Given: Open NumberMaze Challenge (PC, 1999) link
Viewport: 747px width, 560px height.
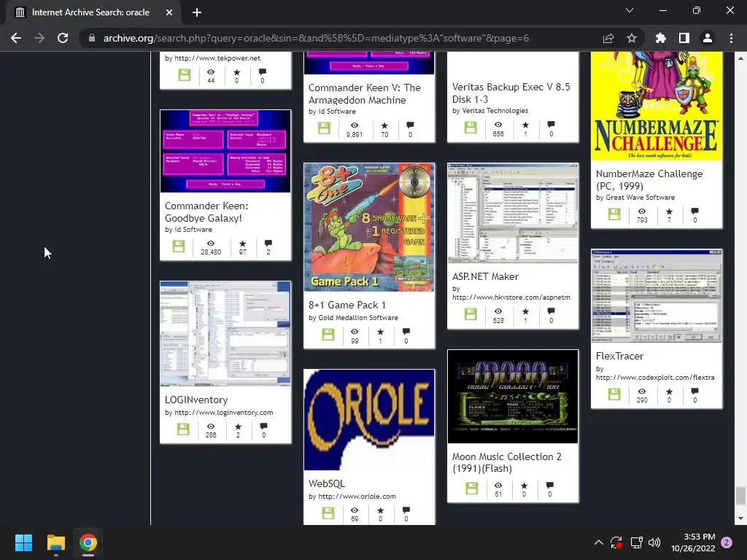Looking at the screenshot, I should pos(649,179).
